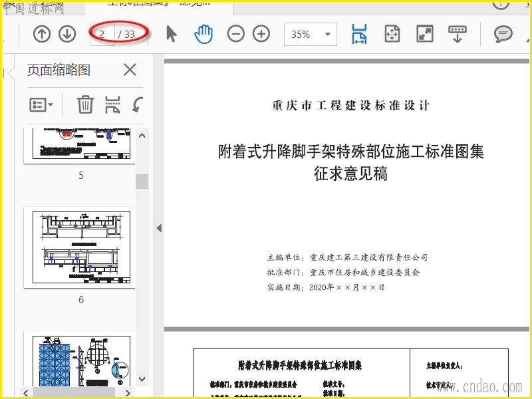The width and height of the screenshot is (532, 399).
Task: Go to the previous page using up arrow
Action: click(x=42, y=34)
